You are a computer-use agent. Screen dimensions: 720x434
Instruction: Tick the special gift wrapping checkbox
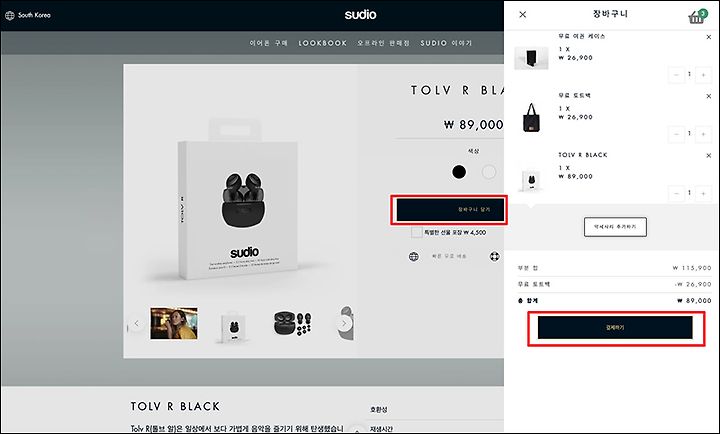pyautogui.click(x=416, y=232)
